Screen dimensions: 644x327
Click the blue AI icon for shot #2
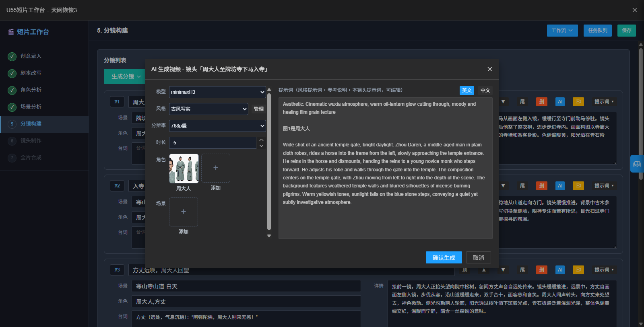tap(560, 186)
